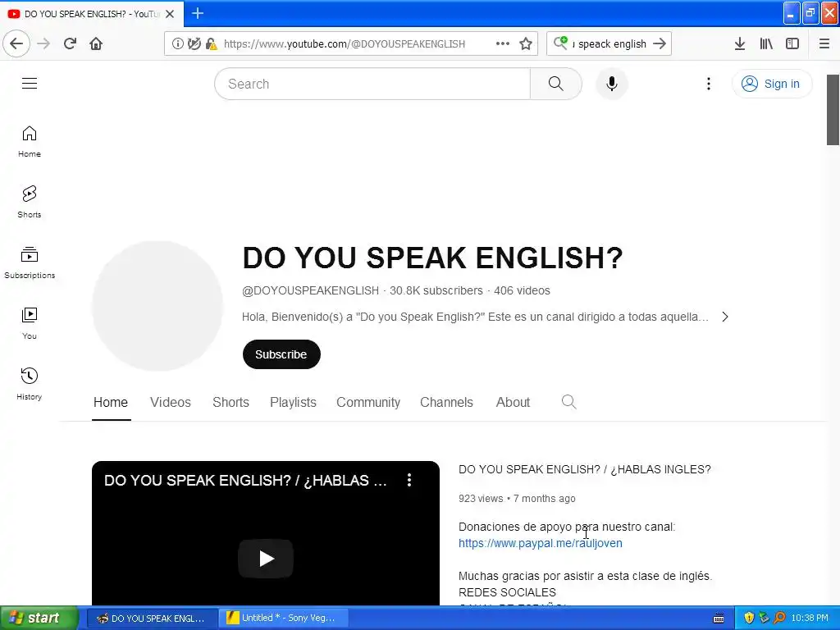
Task: Click the Sign in button
Action: pos(772,84)
